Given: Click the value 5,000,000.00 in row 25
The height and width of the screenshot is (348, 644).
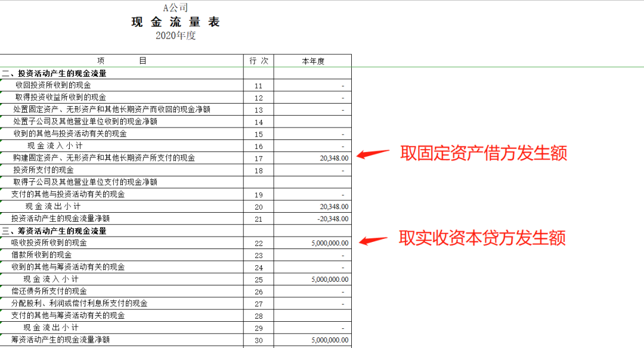Looking at the screenshot, I should point(330,279).
